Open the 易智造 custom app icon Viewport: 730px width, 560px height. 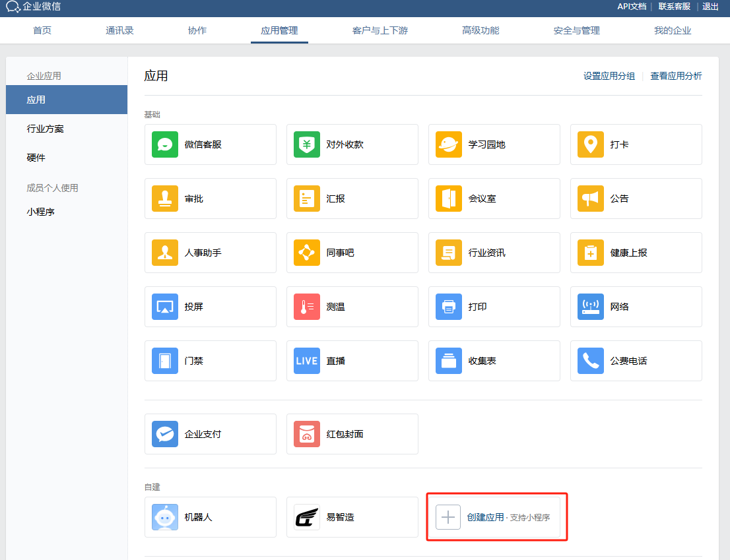pos(307,517)
